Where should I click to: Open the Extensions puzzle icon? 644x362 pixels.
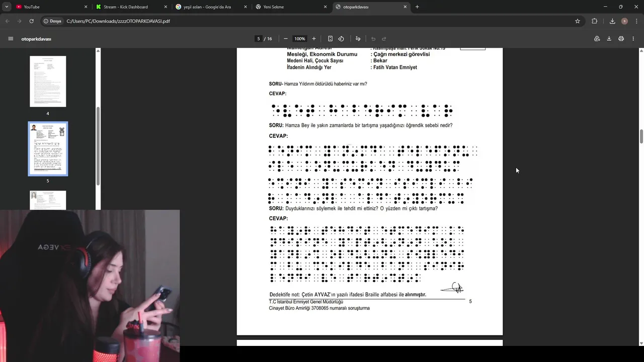coord(595,21)
